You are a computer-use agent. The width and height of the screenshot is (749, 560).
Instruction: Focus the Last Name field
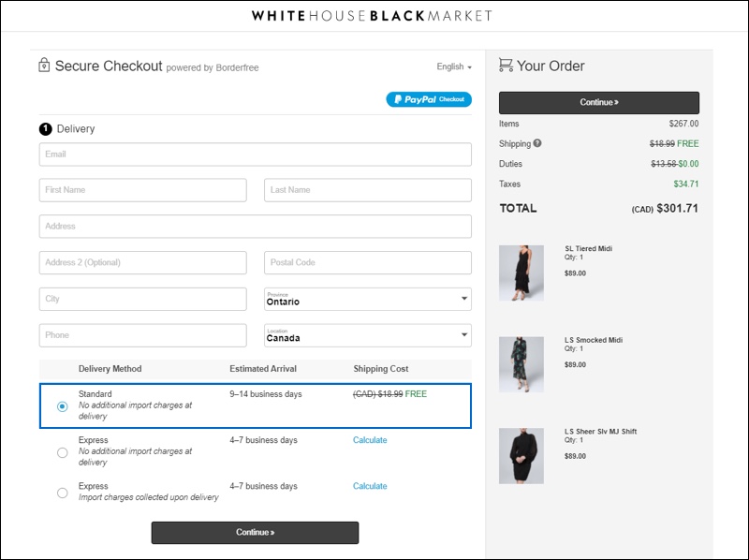tap(368, 190)
